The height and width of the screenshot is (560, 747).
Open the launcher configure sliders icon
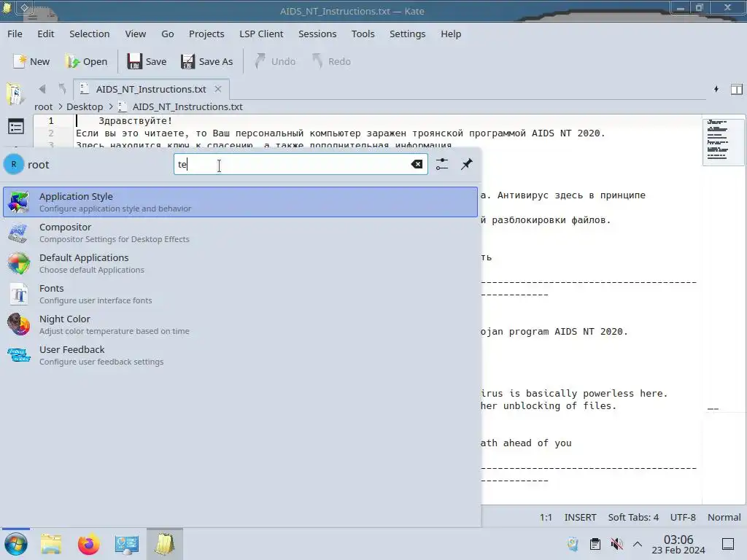click(x=442, y=164)
